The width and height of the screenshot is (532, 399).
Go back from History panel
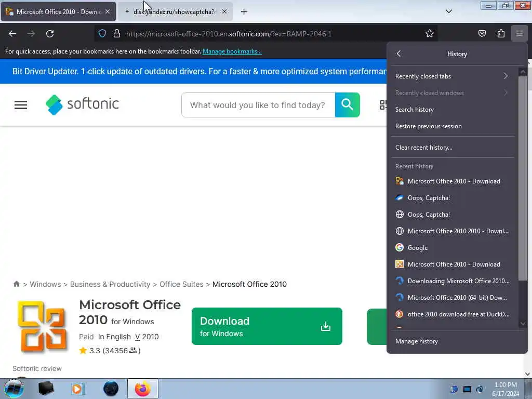[x=398, y=54]
